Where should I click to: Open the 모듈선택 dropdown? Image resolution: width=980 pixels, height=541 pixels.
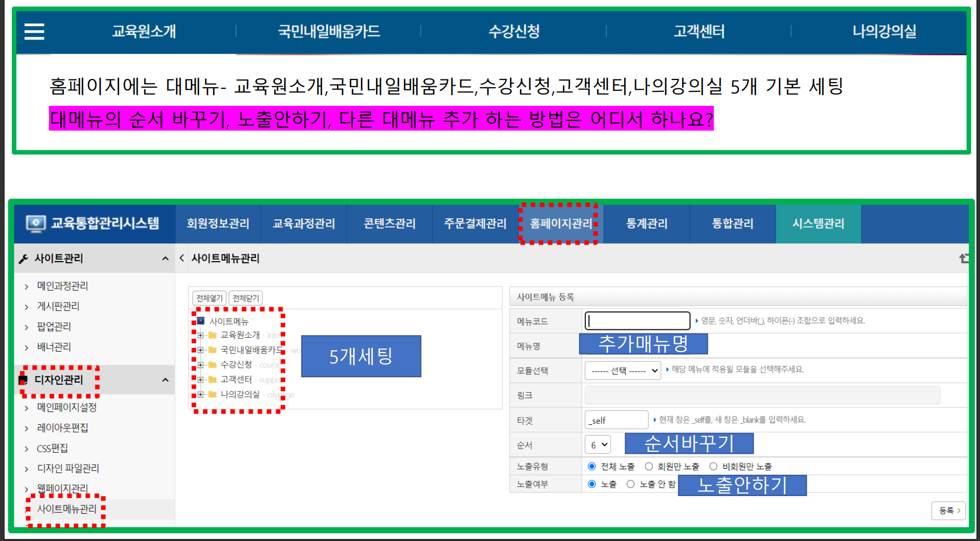tap(623, 371)
